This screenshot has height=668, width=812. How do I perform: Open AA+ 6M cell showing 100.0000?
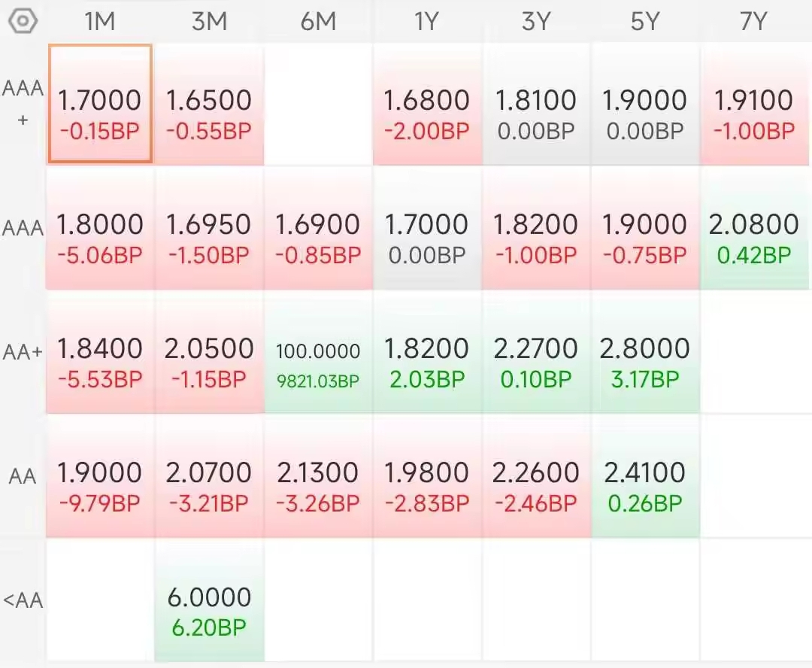click(319, 352)
